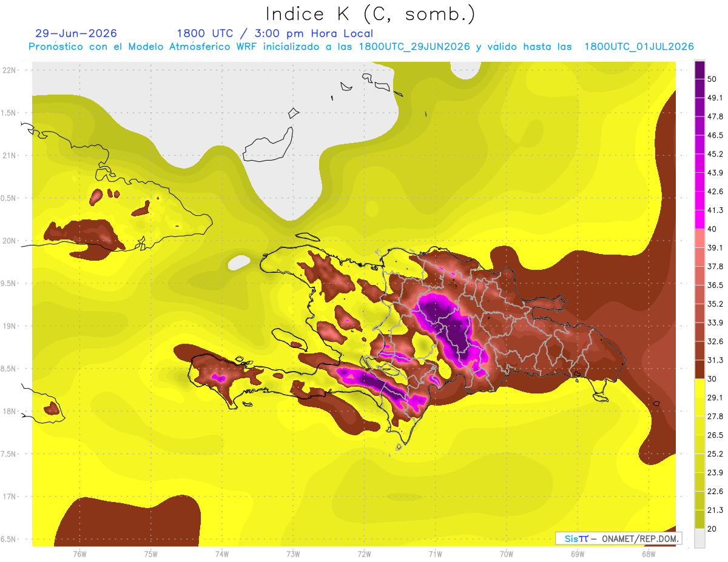Click the "17N" latitude label
728x562 pixels.
[9, 497]
